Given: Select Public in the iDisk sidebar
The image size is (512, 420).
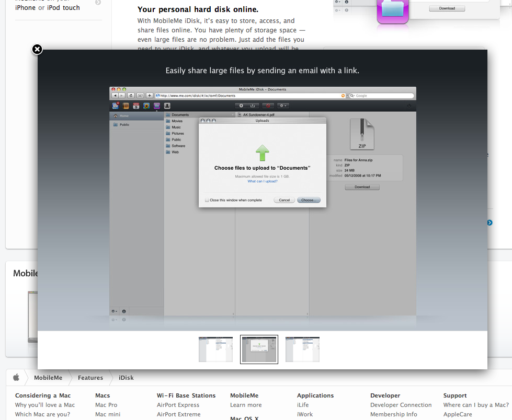Looking at the screenshot, I should click(x=136, y=124).
